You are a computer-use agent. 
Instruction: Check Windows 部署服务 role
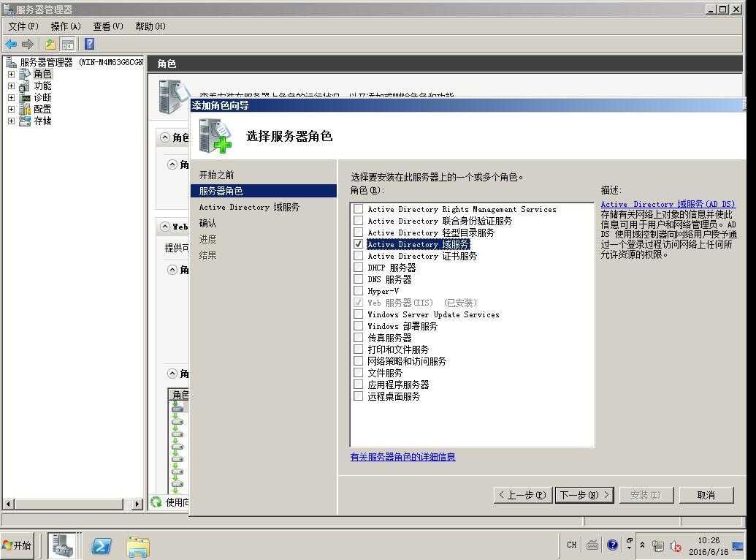click(x=358, y=326)
